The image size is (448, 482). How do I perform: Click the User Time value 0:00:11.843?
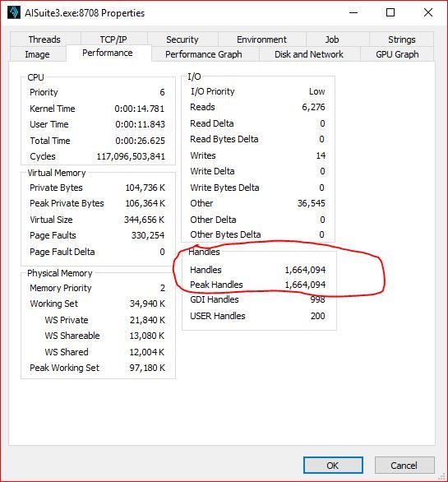(x=140, y=124)
